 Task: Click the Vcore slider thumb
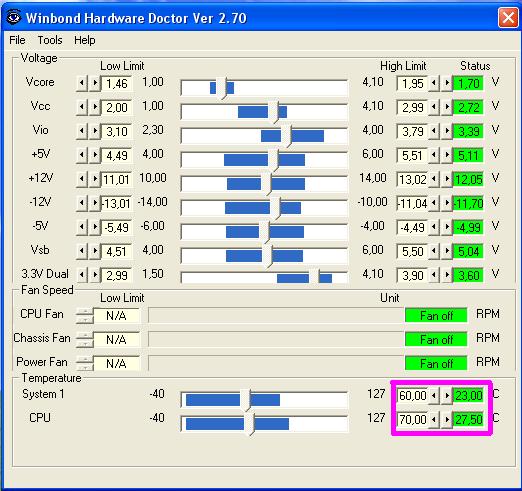click(221, 88)
